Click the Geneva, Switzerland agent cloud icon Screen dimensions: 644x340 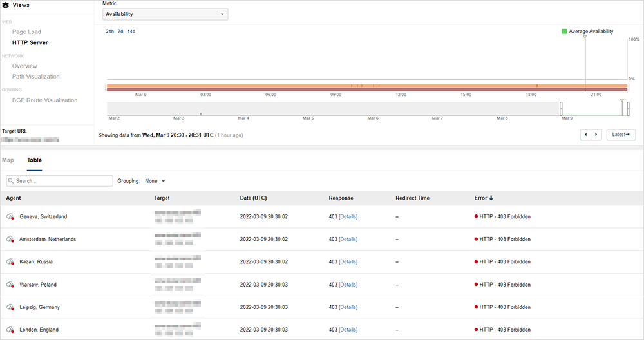click(10, 217)
